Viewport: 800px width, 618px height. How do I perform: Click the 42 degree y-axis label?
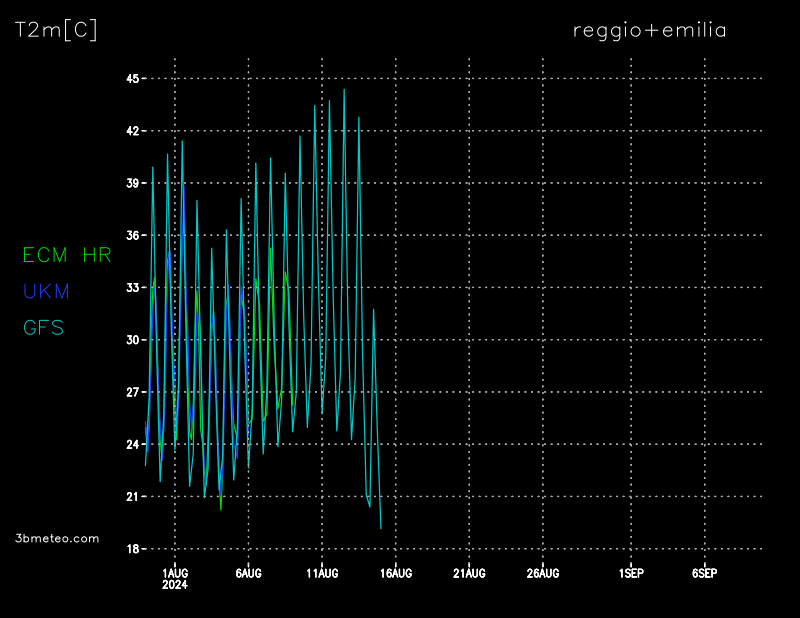[x=132, y=131]
